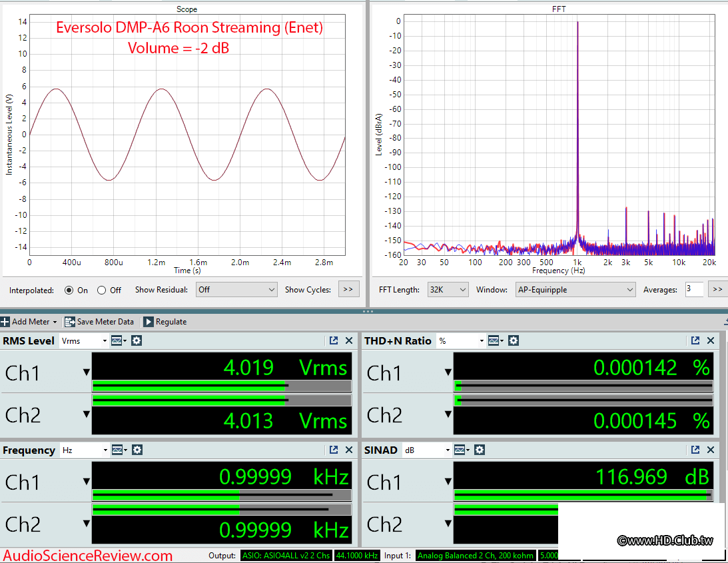Viewport: 728px width, 563px height.
Task: Open the Add Meter dropdown arrow
Action: coord(55,322)
